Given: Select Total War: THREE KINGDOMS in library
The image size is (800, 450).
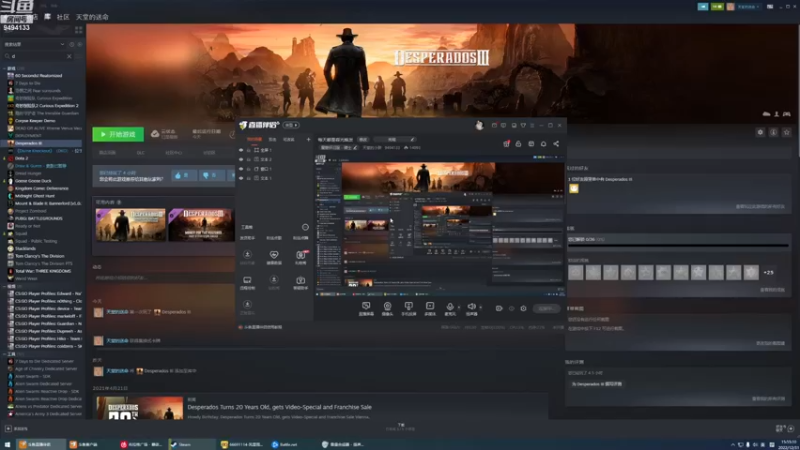Looking at the screenshot, I should (x=43, y=271).
